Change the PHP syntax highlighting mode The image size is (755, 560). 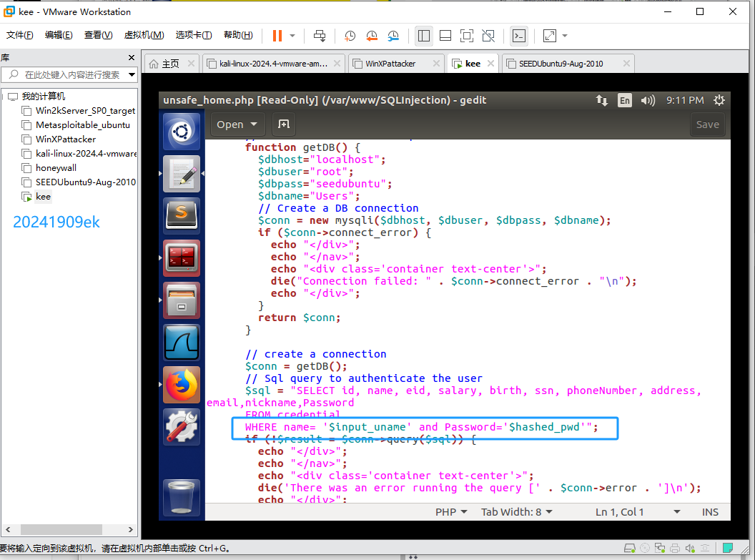tap(450, 512)
